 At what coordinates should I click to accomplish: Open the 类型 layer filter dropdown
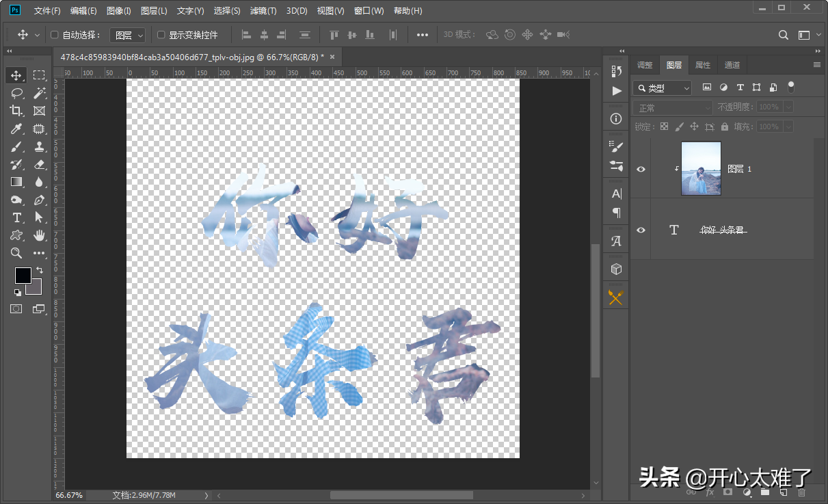point(662,88)
